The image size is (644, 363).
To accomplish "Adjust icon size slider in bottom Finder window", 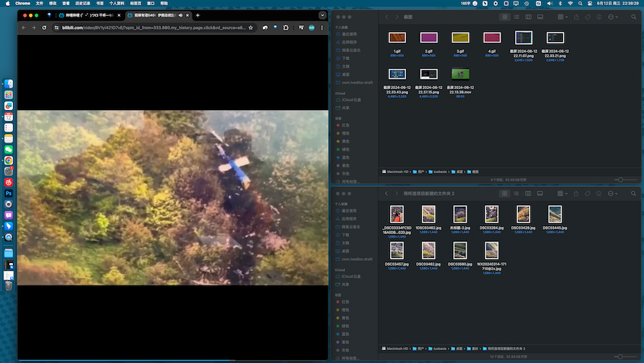I will (621, 356).
